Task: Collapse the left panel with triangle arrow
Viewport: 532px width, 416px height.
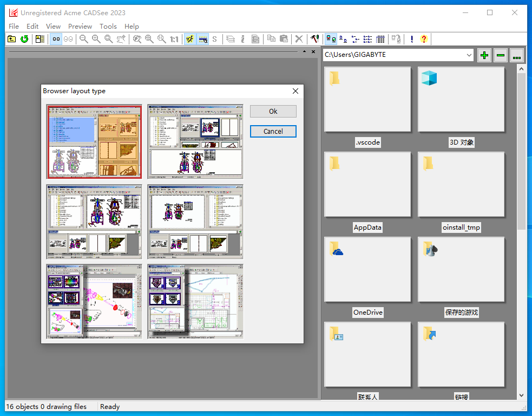Action: click(x=304, y=51)
